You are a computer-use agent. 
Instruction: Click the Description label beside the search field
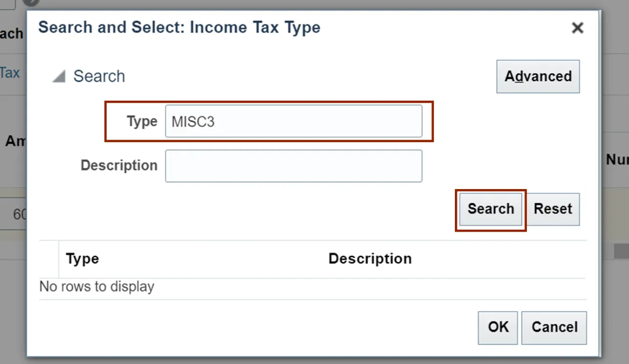(x=119, y=166)
